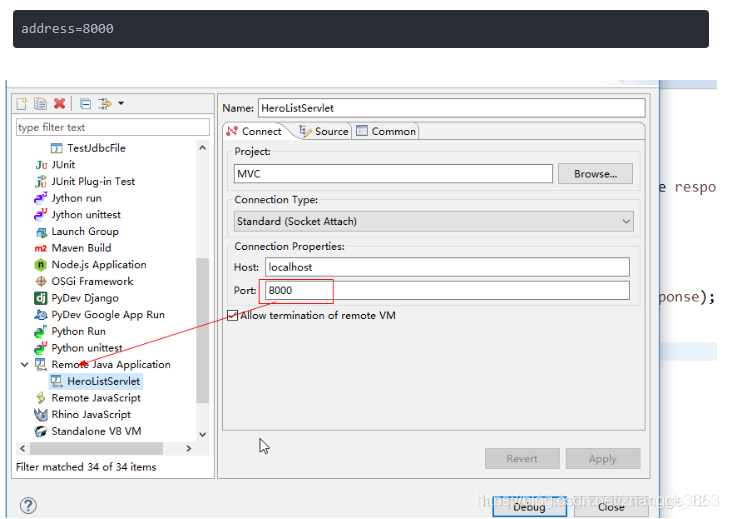
Task: Click the Duplicate launch configuration icon
Action: click(x=40, y=103)
